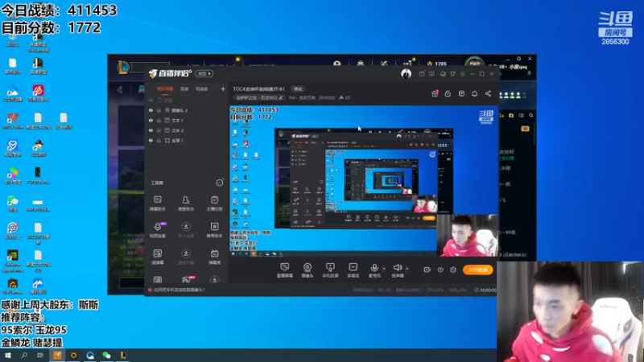
Task: Switch to the first orange scene tab
Action: (165, 89)
